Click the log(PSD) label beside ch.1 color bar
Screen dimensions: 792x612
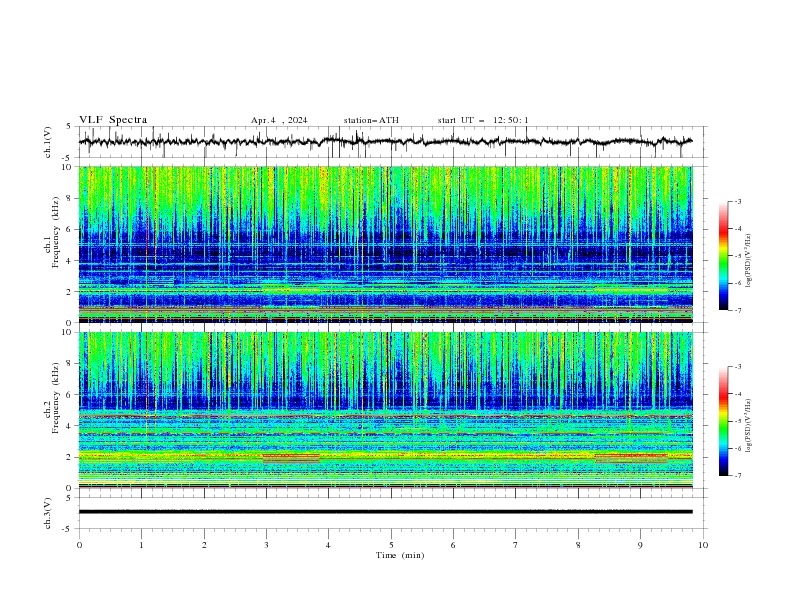[x=748, y=261]
